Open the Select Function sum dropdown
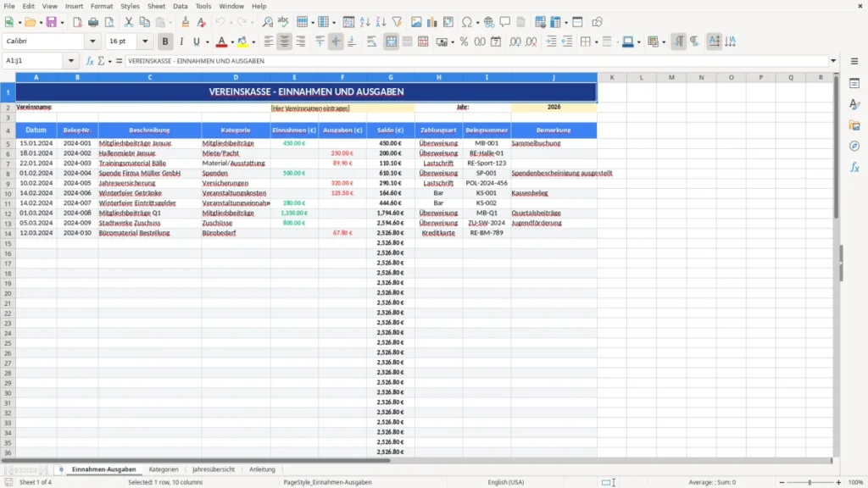The width and height of the screenshot is (868, 488). 109,61
